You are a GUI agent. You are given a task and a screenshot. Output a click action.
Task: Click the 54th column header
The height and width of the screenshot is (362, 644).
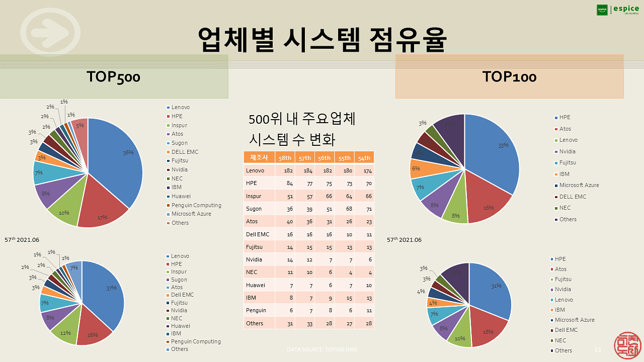[364, 157]
